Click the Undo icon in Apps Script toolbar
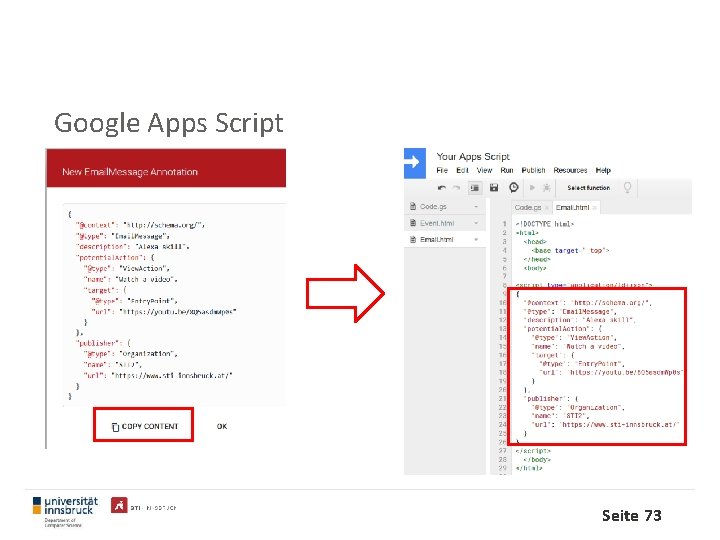Viewport: 720px width, 540px height. pos(442,188)
